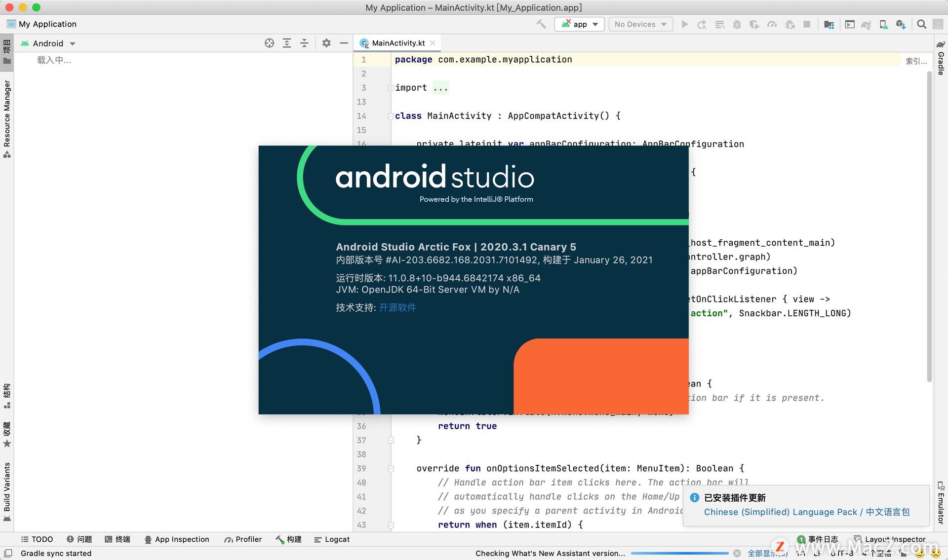Open the TODO panel at the bottom
Screen dimensions: 948x560
tap(37, 539)
